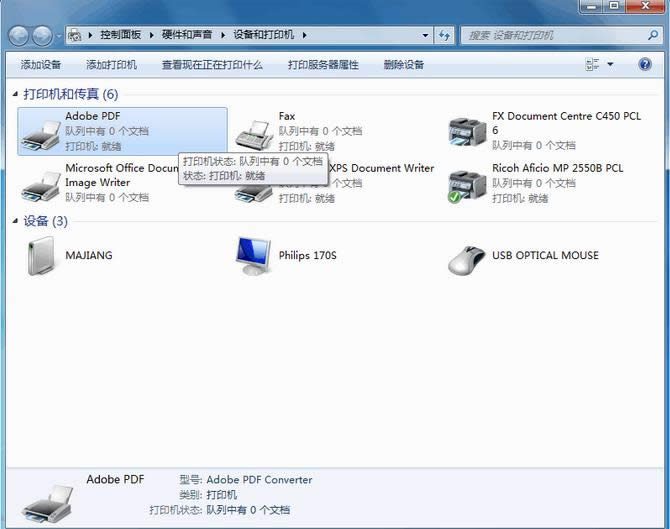
Task: Click 添加设备 in the toolbar
Action: (41, 65)
